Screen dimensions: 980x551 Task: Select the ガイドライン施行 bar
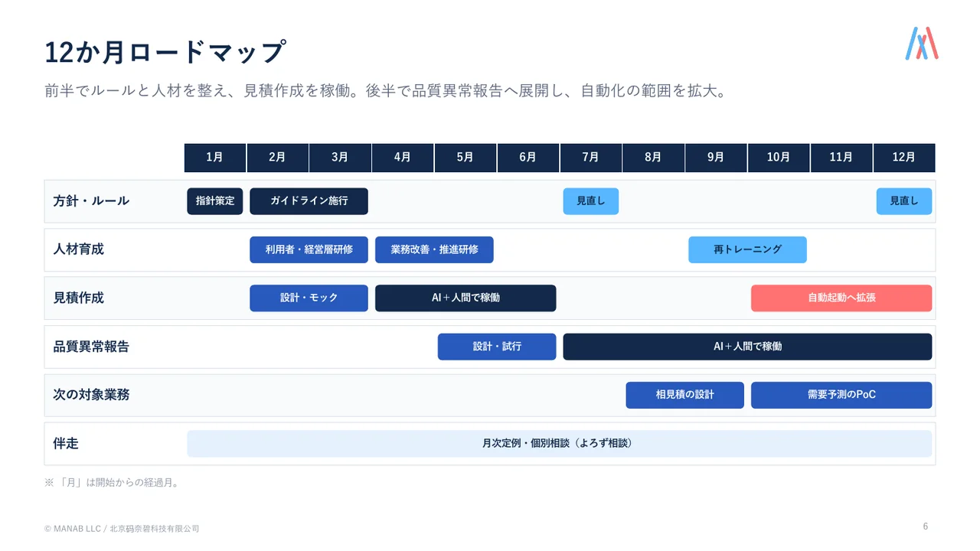coord(309,201)
